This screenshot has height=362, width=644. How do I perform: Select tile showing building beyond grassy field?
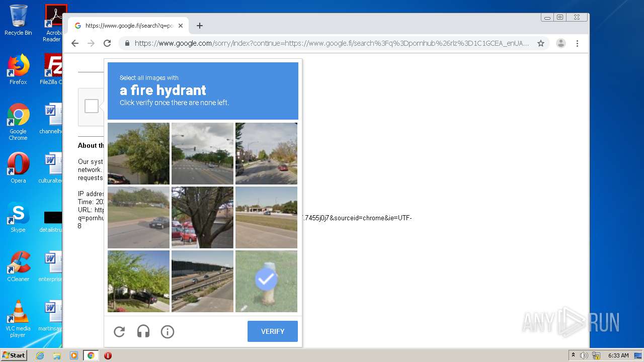tap(266, 218)
